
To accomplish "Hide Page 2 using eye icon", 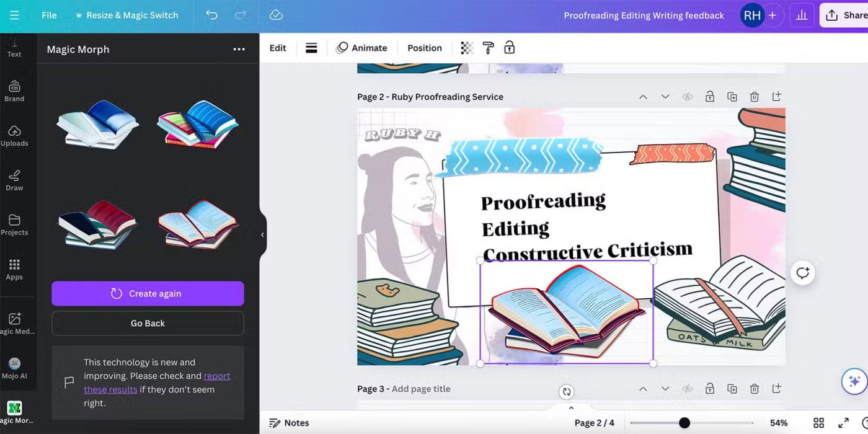I will [x=687, y=97].
